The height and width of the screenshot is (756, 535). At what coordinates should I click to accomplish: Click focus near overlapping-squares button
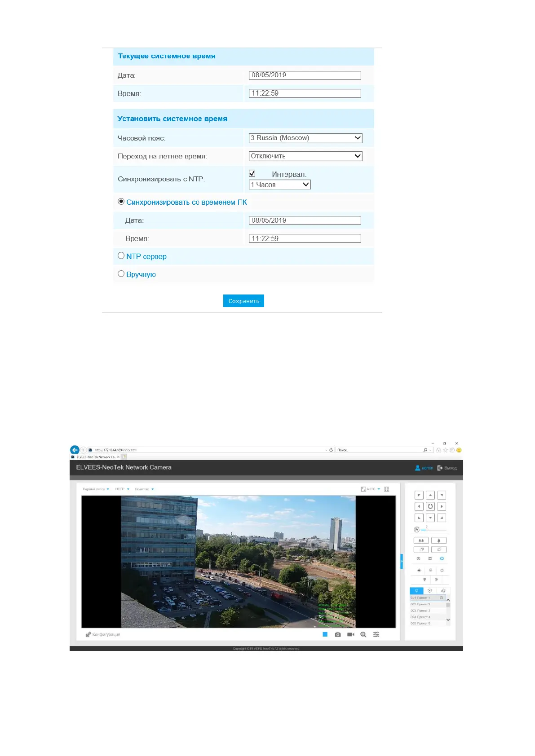click(439, 549)
